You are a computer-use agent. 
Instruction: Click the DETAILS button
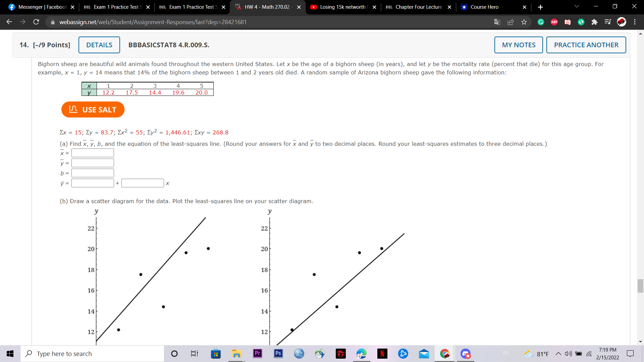point(99,45)
